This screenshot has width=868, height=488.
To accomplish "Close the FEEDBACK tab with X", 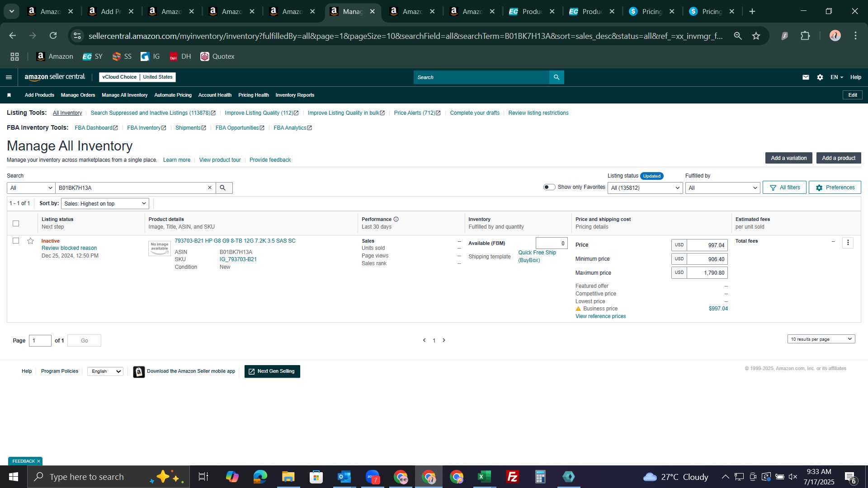I will 38,461.
